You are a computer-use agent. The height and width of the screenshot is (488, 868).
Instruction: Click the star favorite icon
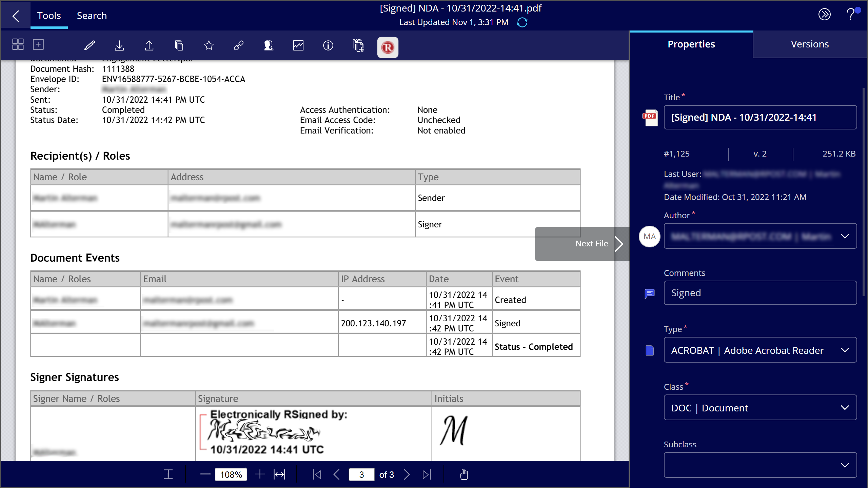[x=209, y=45]
